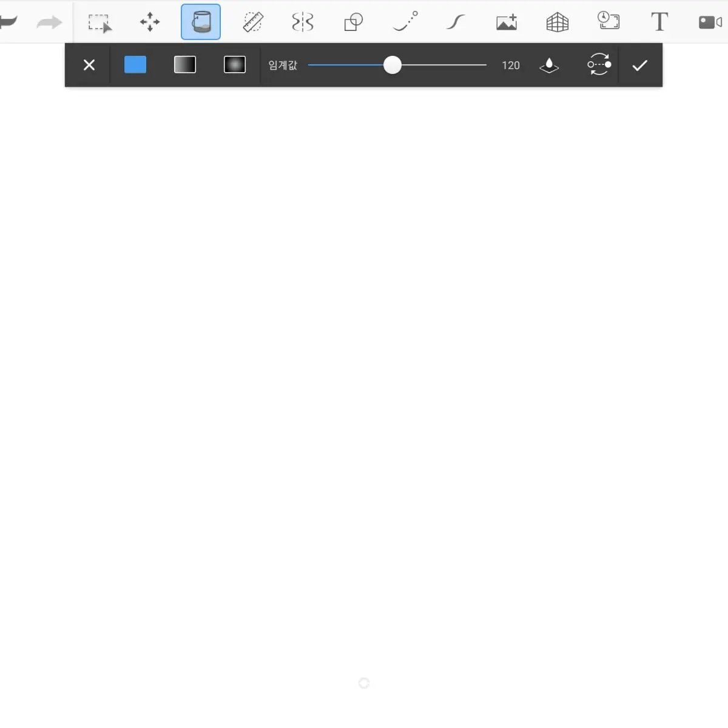Screen dimensions: 728x728
Task: Open the Perspective Guides tool
Action: 557,22
